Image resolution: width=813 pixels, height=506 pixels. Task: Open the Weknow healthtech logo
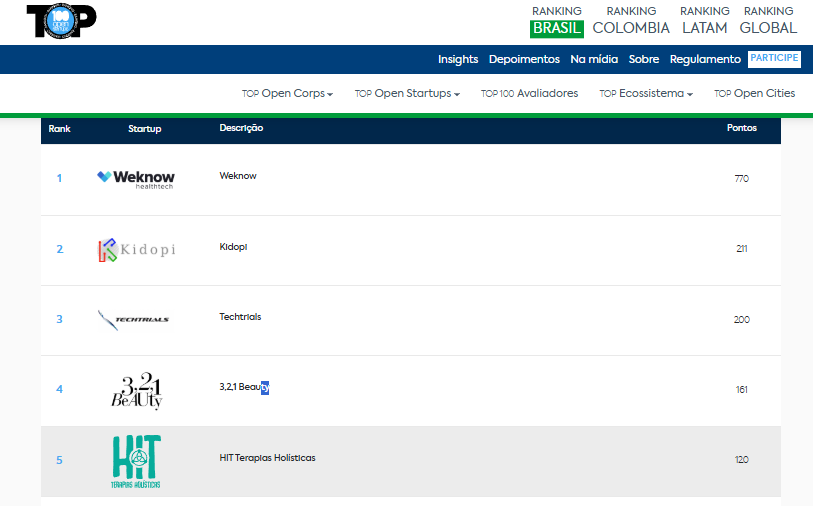136,179
